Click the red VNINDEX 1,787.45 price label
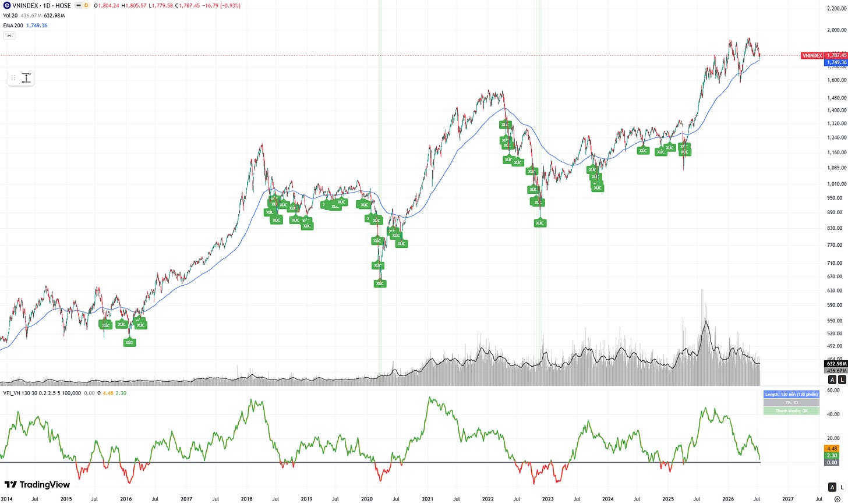848x504 pixels. click(x=823, y=55)
